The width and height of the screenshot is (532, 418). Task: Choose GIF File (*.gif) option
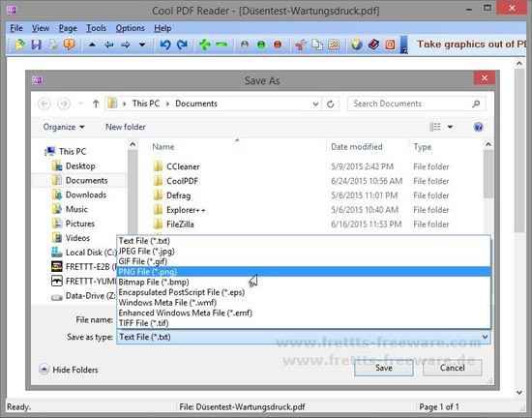click(x=304, y=261)
